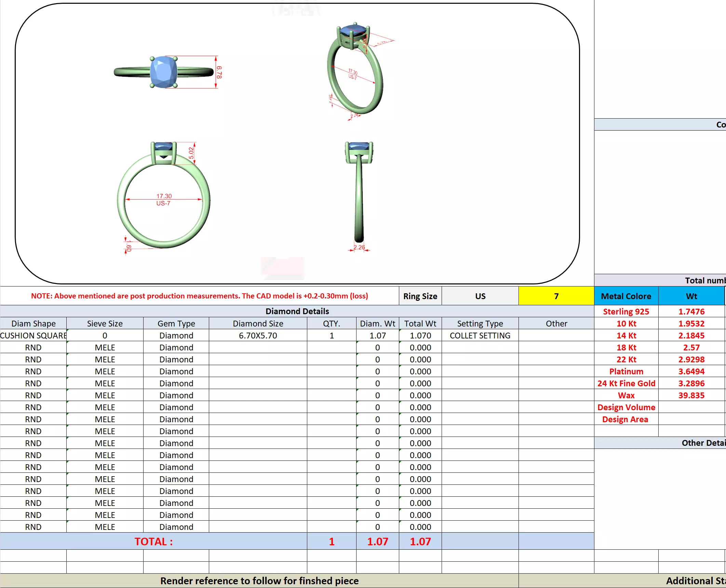Click the COLLET SETTING cell
Screen dimensions: 726x588
click(x=480, y=335)
